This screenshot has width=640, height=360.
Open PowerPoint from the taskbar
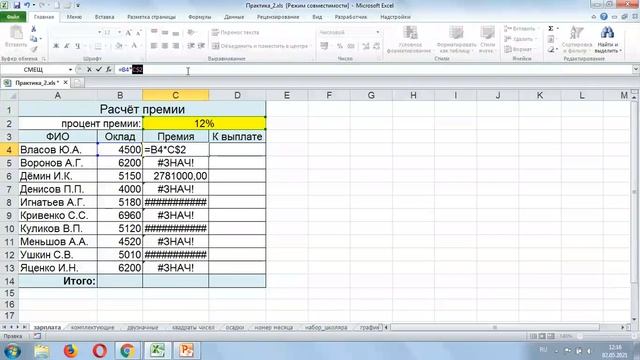click(x=187, y=351)
